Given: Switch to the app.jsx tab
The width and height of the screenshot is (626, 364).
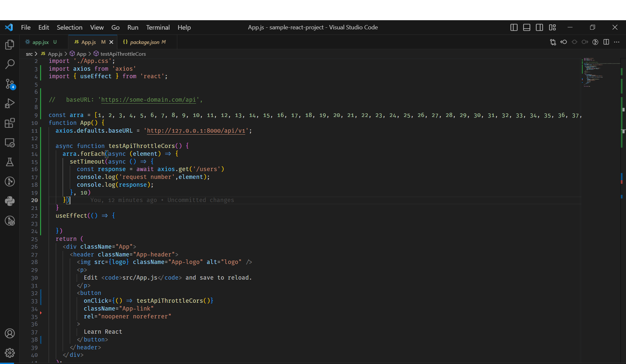Looking at the screenshot, I should [x=40, y=42].
